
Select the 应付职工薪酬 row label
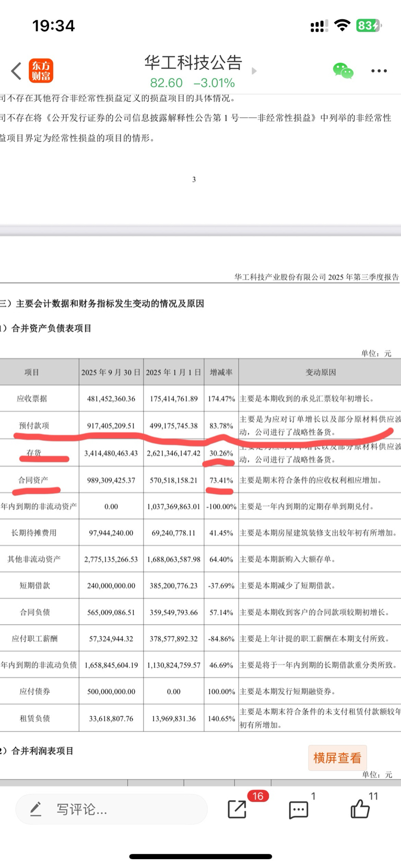[x=35, y=639]
